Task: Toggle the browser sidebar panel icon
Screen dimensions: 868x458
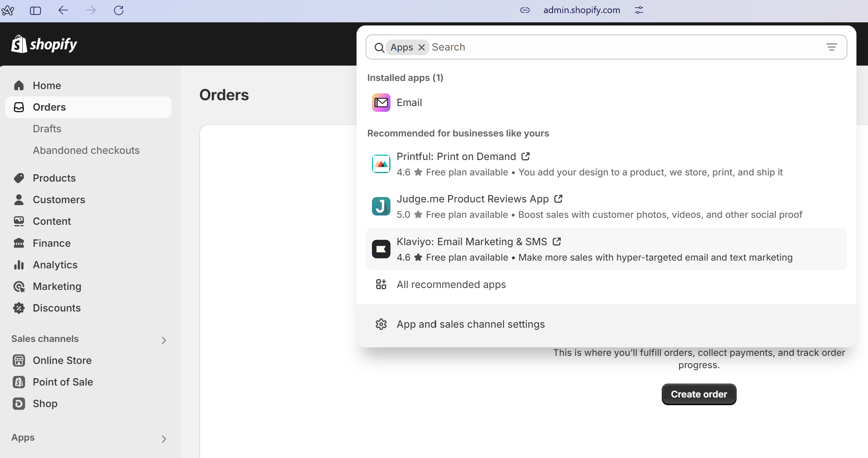Action: (35, 10)
